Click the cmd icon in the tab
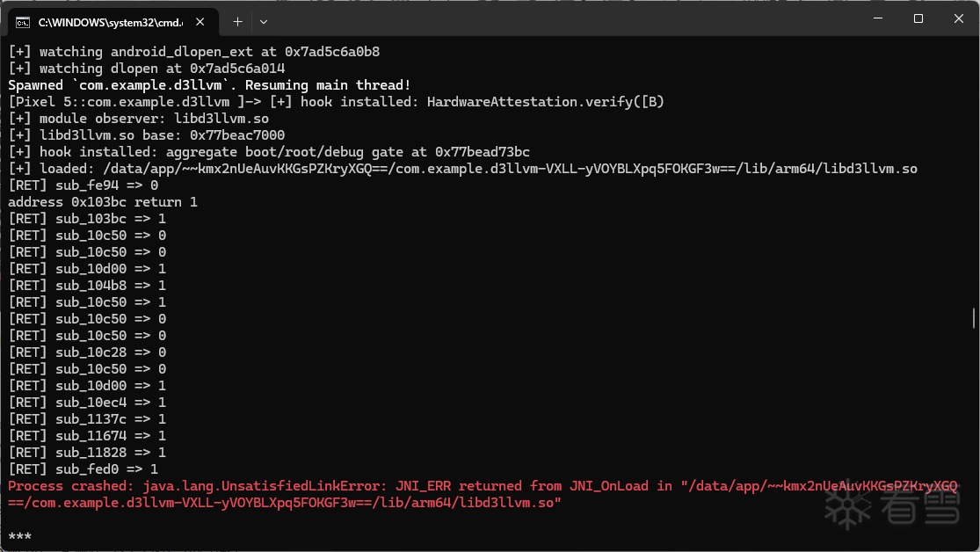 point(23,23)
